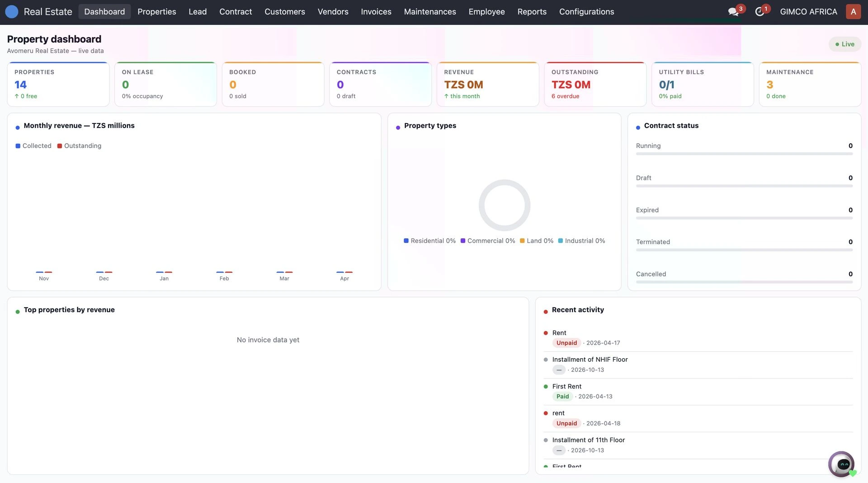Open the Configurations menu

coord(586,12)
